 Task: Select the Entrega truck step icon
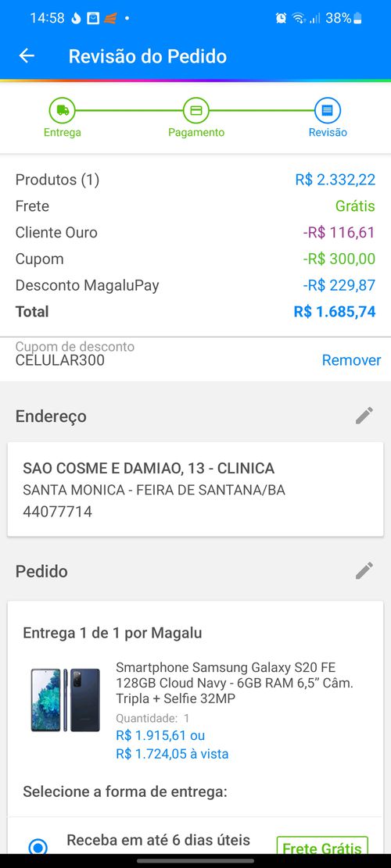point(62,110)
